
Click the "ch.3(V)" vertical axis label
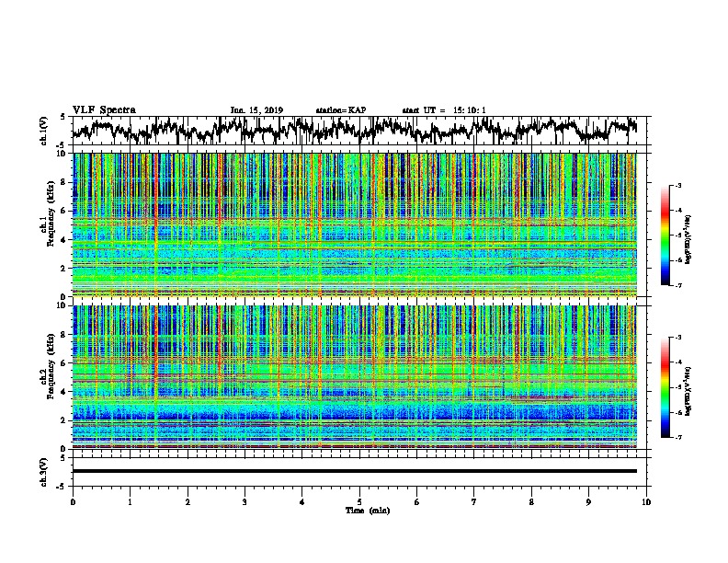[44, 472]
